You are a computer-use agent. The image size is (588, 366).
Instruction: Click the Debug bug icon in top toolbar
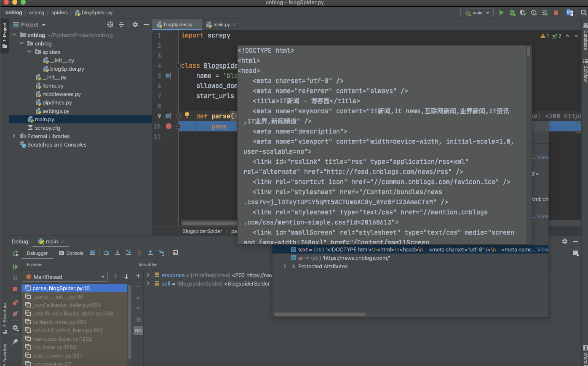click(512, 13)
